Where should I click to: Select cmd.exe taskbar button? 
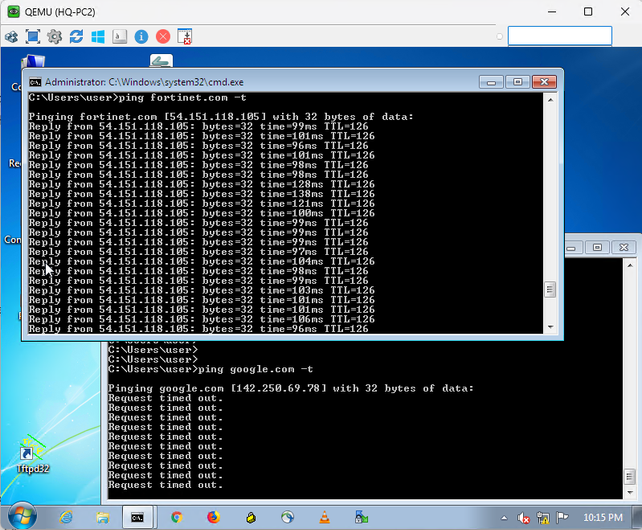click(x=138, y=518)
